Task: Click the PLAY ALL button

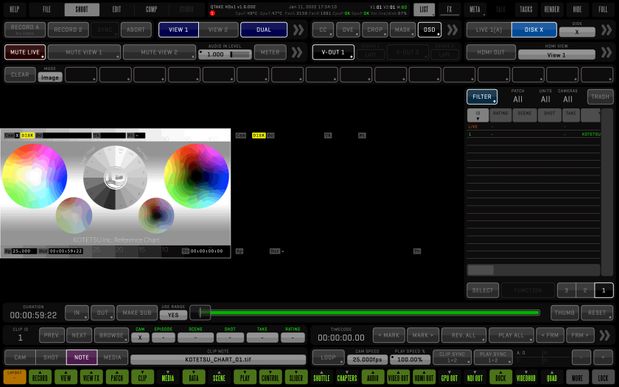Action: click(x=511, y=335)
